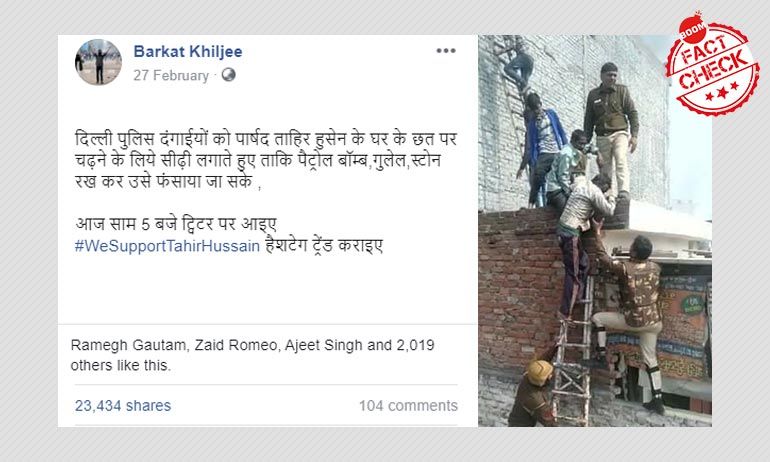Click the 27 February post timestamp
770x462 pixels.
tap(171, 75)
